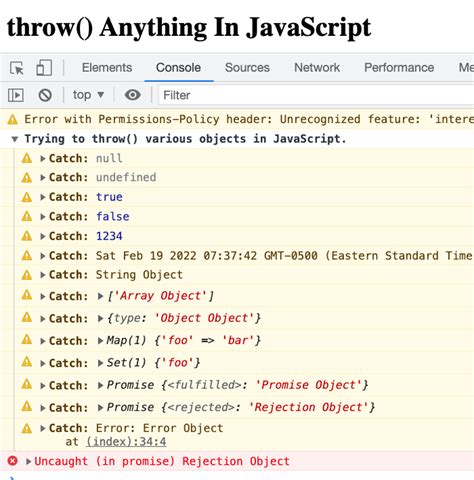This screenshot has width=474, height=480.
Task: Expand the 'Catch: undefined' stack trace
Action: 43,178
